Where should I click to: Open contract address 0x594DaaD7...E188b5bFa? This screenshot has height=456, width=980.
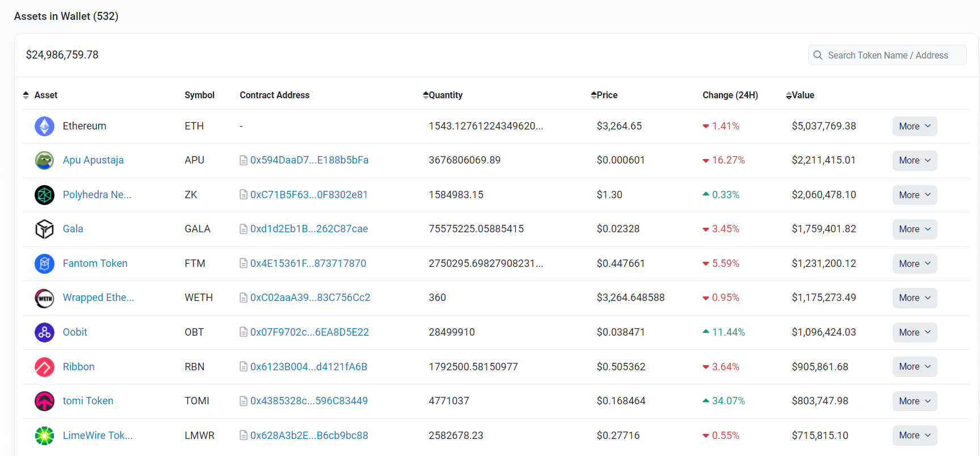[x=309, y=160]
